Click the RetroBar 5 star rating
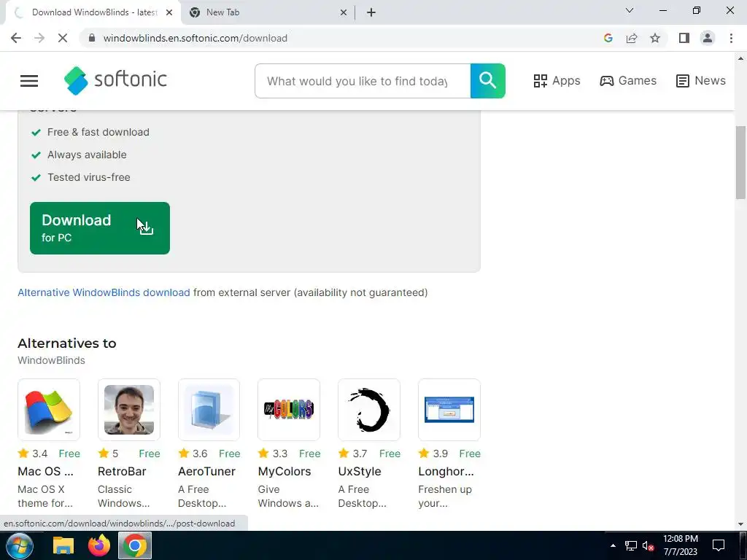Viewport: 747px width, 560px height. click(x=109, y=454)
